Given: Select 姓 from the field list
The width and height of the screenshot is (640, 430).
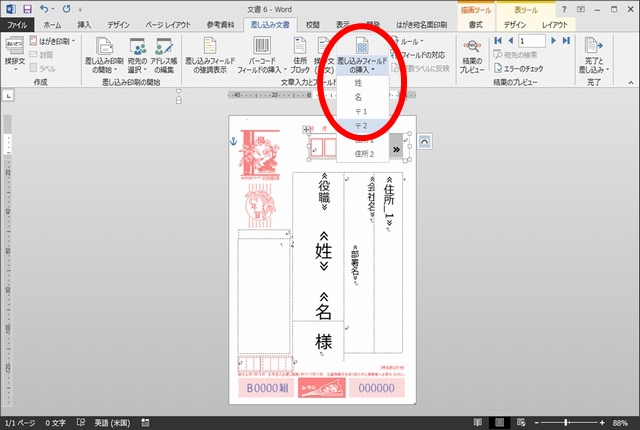Looking at the screenshot, I should click(x=363, y=83).
